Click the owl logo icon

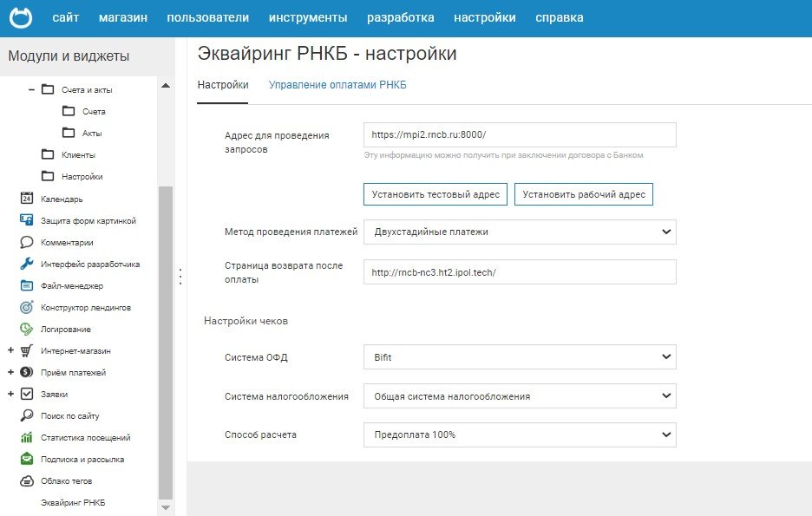(21, 17)
